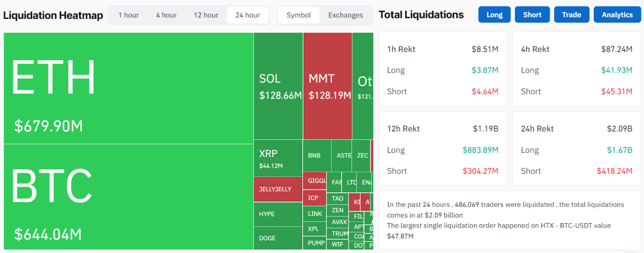The image size is (644, 253).
Task: Toggle heatmap view to Symbol
Action: (299, 15)
